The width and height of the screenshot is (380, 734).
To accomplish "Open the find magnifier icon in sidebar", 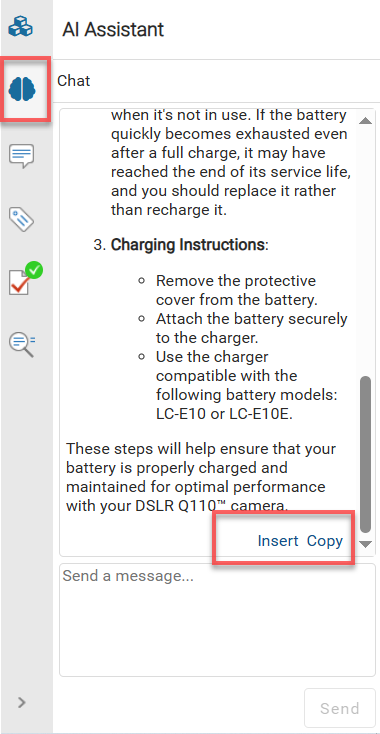I will click(22, 344).
